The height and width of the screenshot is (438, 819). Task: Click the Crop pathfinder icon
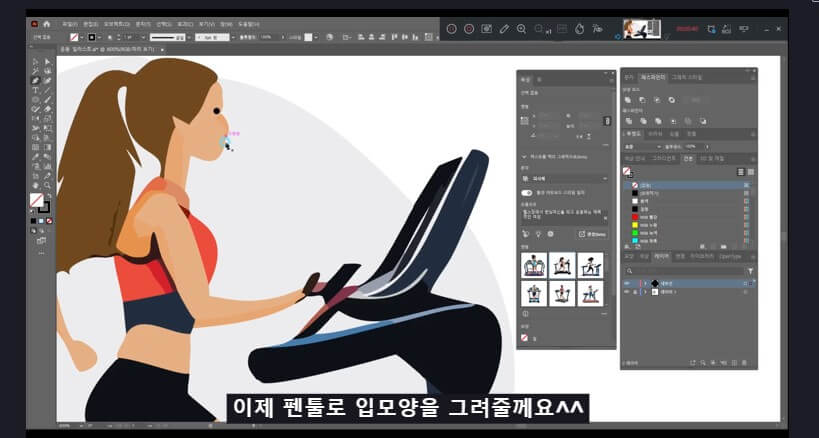click(673, 121)
